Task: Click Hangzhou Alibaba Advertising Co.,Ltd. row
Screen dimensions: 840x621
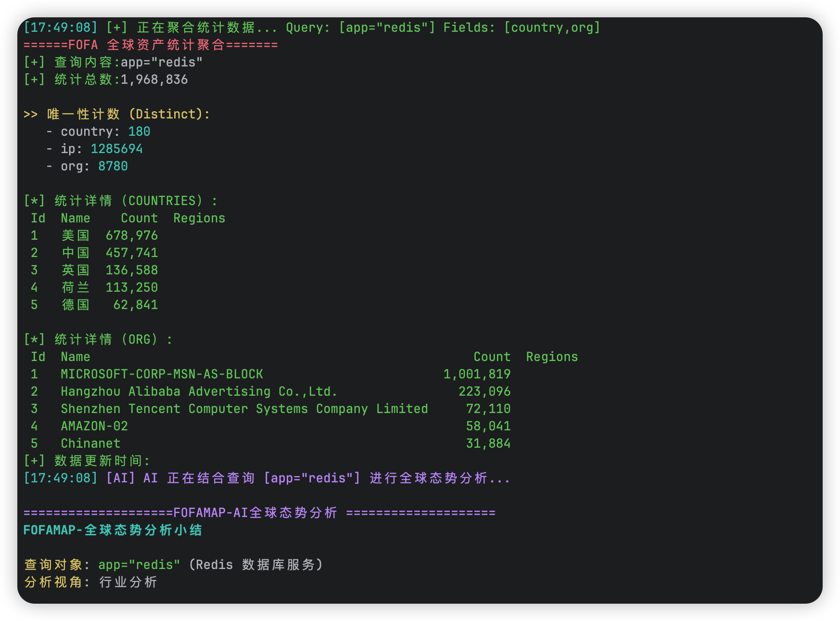Action: [x=199, y=391]
